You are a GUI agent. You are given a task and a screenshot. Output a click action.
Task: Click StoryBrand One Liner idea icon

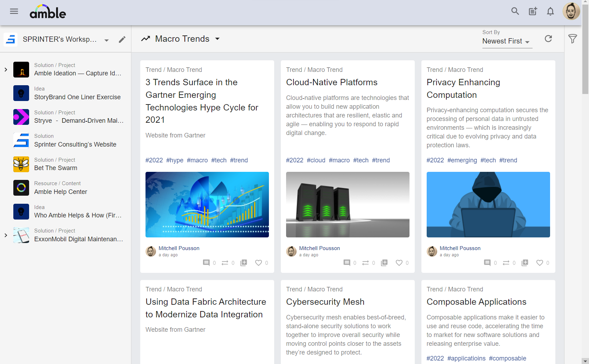coord(21,93)
